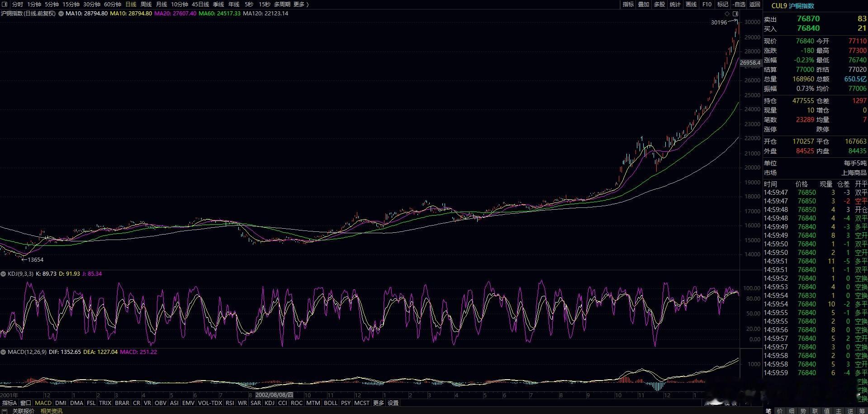Select the CCI indicator
The width and height of the screenshot is (868, 414).
[283, 403]
